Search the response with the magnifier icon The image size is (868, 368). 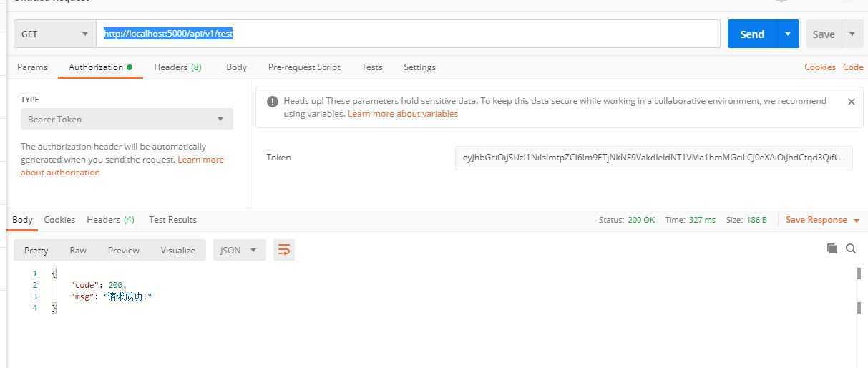[x=851, y=248]
